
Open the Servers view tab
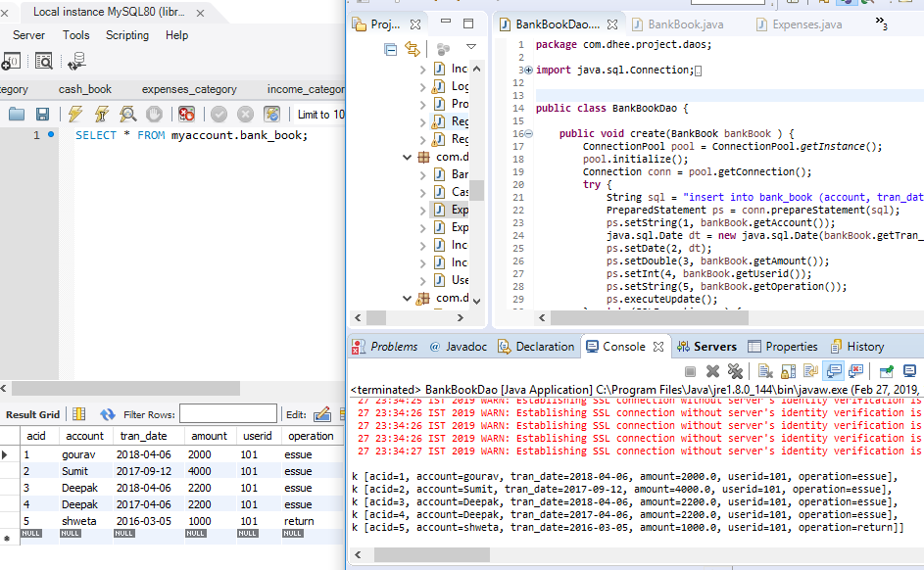tap(706, 347)
